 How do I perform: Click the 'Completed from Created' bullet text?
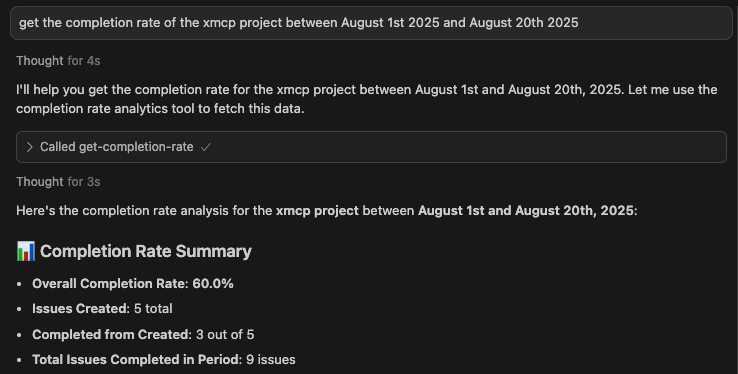coord(112,334)
